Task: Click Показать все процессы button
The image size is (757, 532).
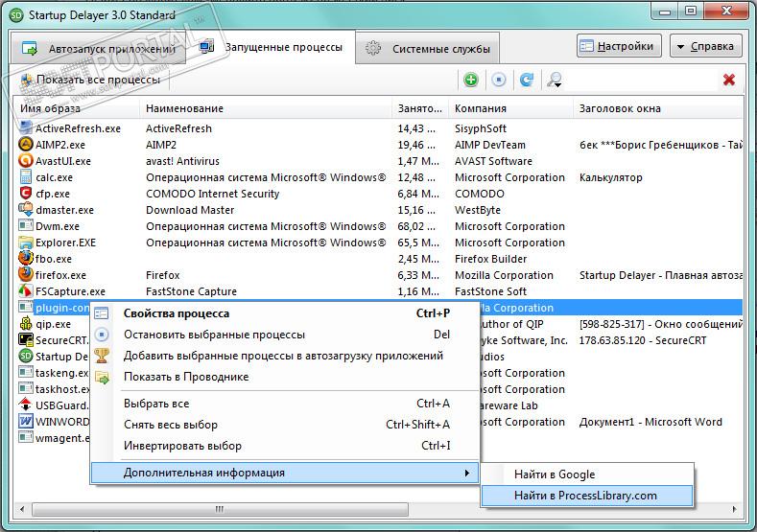Action: 90,81
